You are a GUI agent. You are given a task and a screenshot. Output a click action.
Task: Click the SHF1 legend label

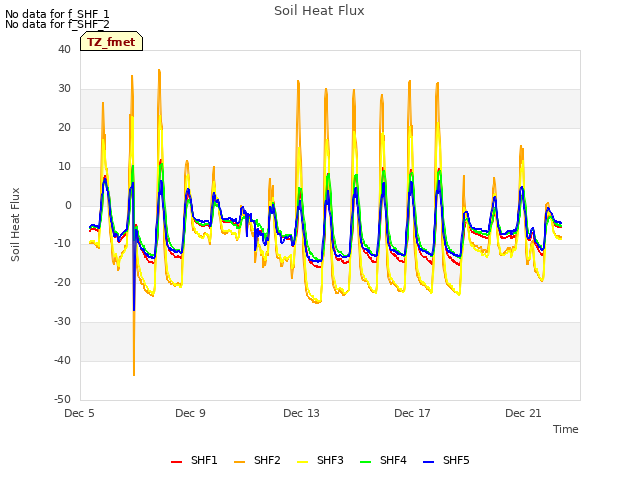coord(204,460)
